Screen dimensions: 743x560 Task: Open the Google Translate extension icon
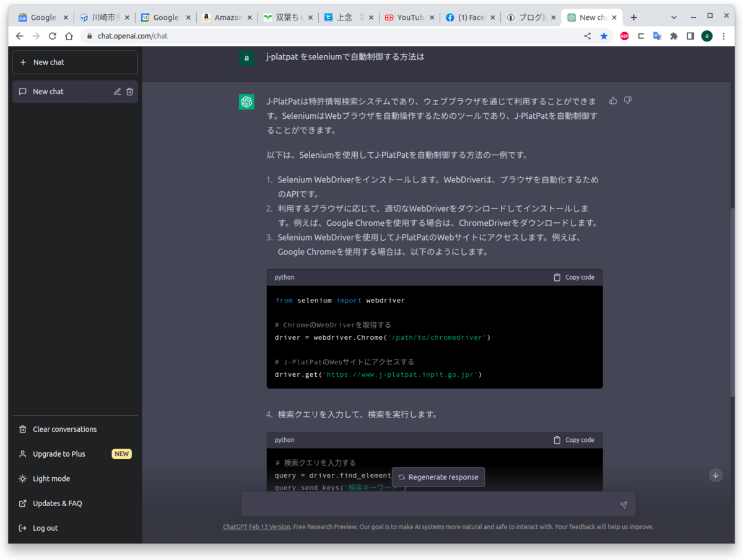[x=658, y=36]
